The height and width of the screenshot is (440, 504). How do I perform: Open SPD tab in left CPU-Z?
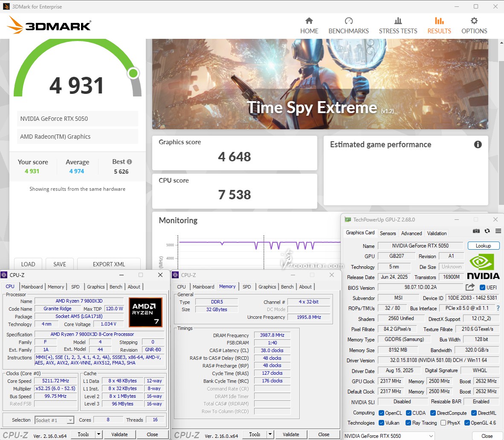click(75, 287)
